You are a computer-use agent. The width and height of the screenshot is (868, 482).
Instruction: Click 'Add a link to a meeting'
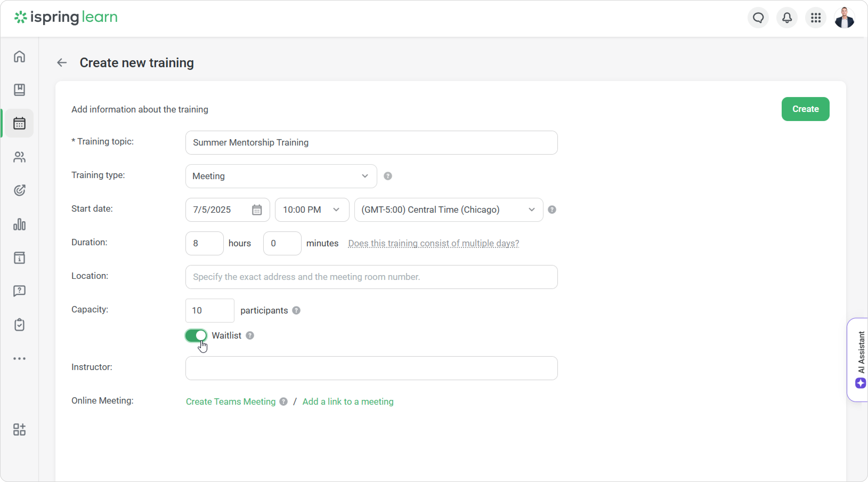(348, 402)
